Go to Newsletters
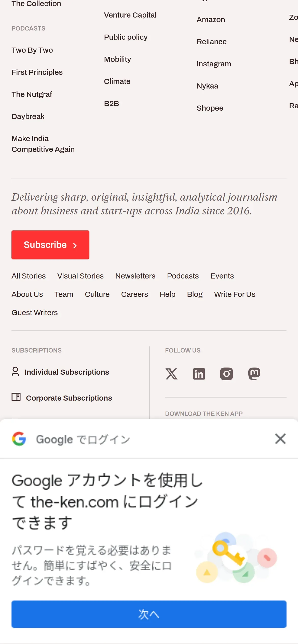298x644 pixels. [135, 276]
